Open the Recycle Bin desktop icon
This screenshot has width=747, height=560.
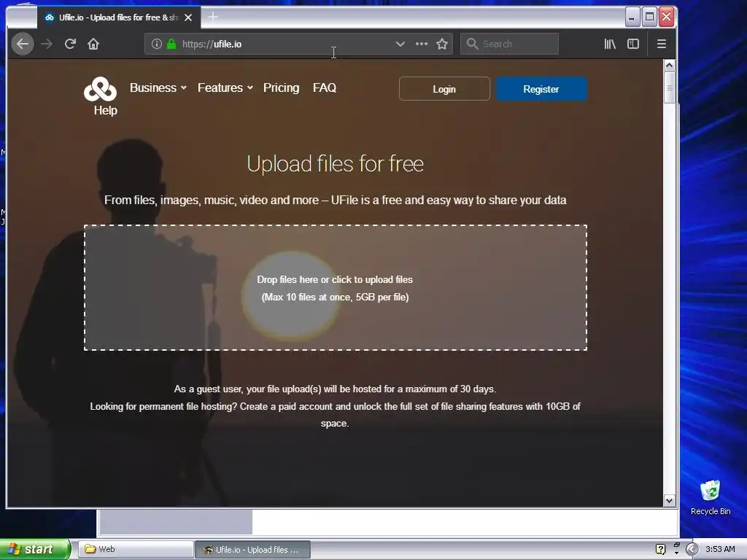pyautogui.click(x=711, y=497)
